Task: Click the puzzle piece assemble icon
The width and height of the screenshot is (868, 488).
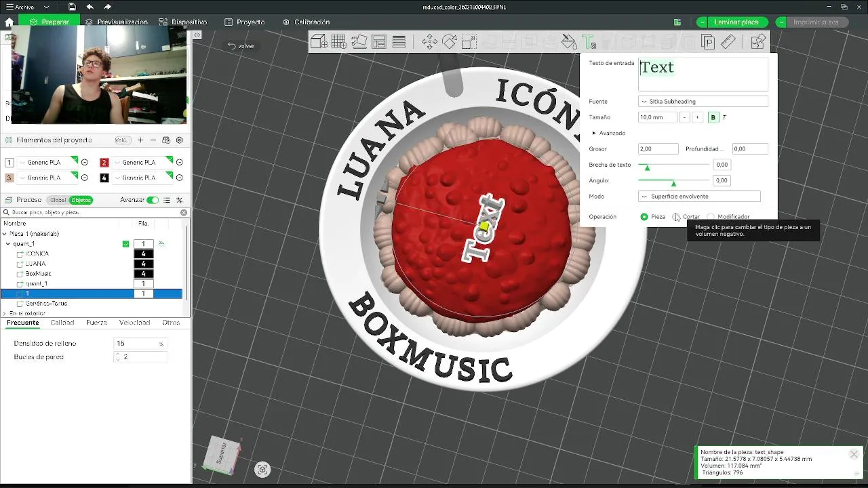Action: [x=758, y=42]
